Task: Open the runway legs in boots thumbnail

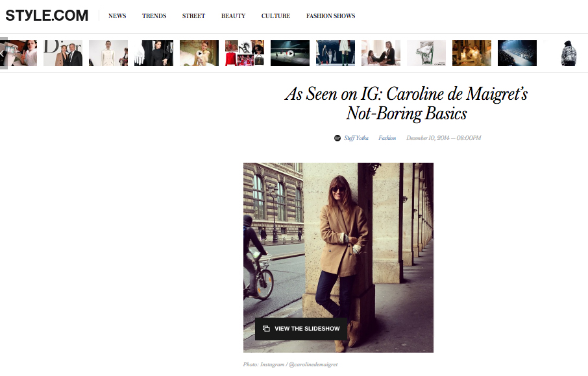Action: tap(336, 53)
